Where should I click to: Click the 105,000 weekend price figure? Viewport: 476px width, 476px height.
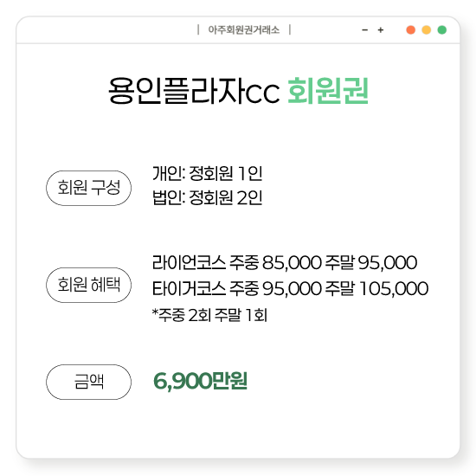tap(394, 289)
